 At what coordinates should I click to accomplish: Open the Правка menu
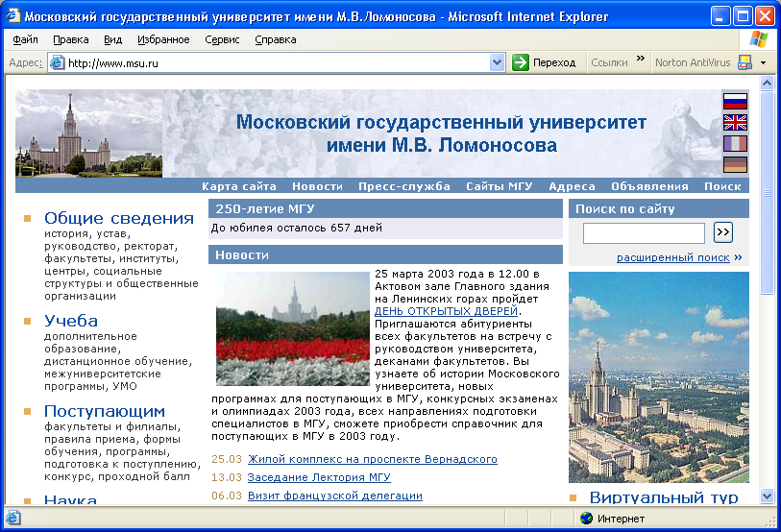71,39
